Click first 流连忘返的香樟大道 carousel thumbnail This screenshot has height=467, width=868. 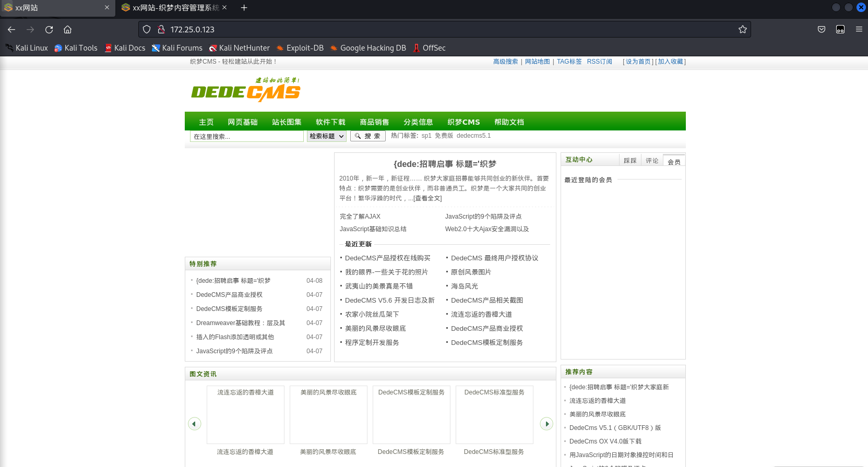(x=245, y=415)
